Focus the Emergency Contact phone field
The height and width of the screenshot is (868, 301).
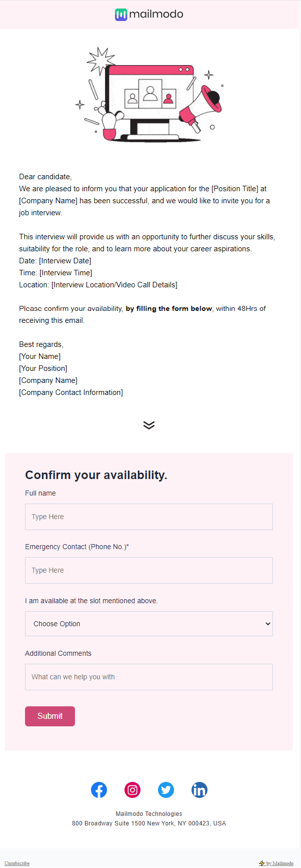(149, 570)
